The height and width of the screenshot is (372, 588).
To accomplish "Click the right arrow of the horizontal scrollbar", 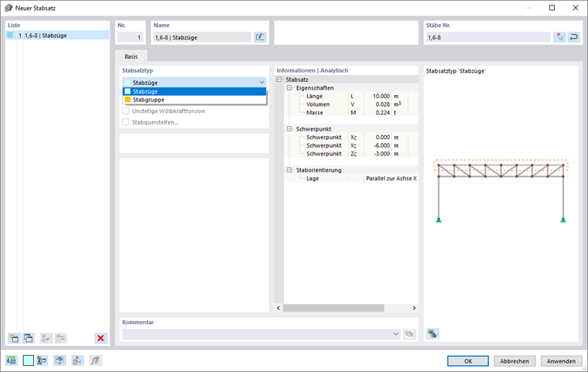I will (414, 309).
